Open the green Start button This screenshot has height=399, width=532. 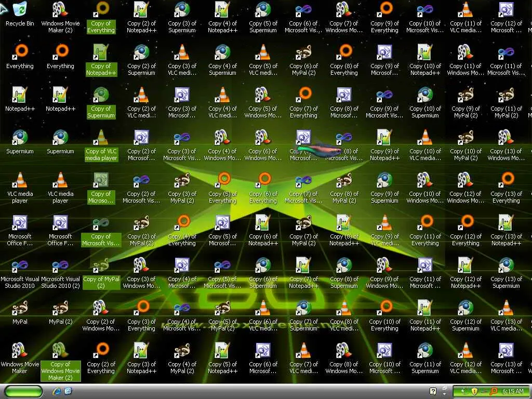click(x=24, y=391)
